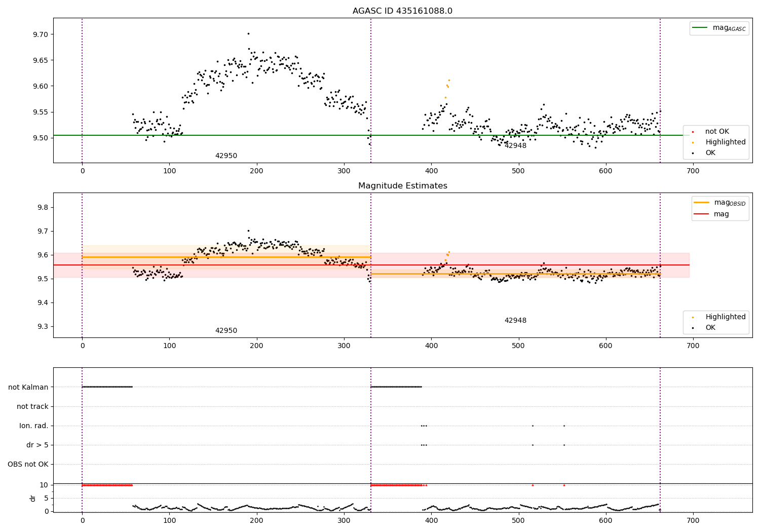Image resolution: width=760 pixels, height=532 pixels.
Task: Click the 9.5 y-axis tick in the middle plot
Action: pyautogui.click(x=43, y=279)
